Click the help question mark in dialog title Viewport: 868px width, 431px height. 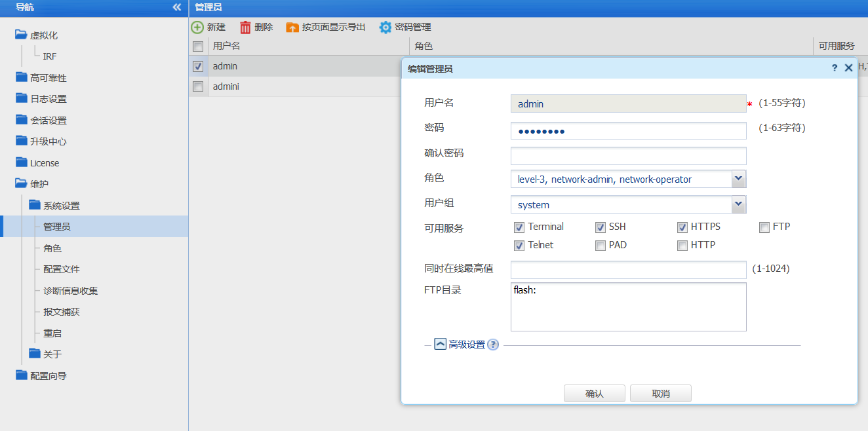(x=835, y=67)
